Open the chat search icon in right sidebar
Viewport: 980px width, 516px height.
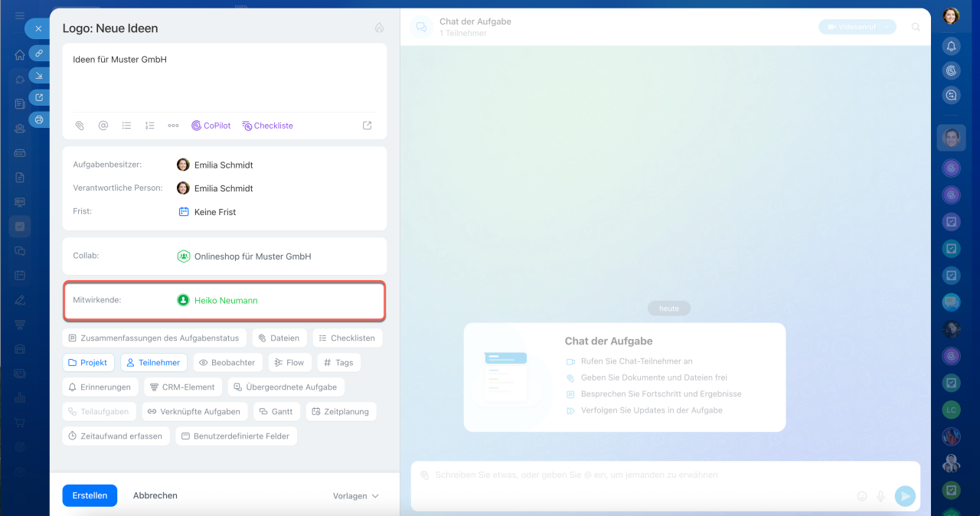[x=951, y=95]
